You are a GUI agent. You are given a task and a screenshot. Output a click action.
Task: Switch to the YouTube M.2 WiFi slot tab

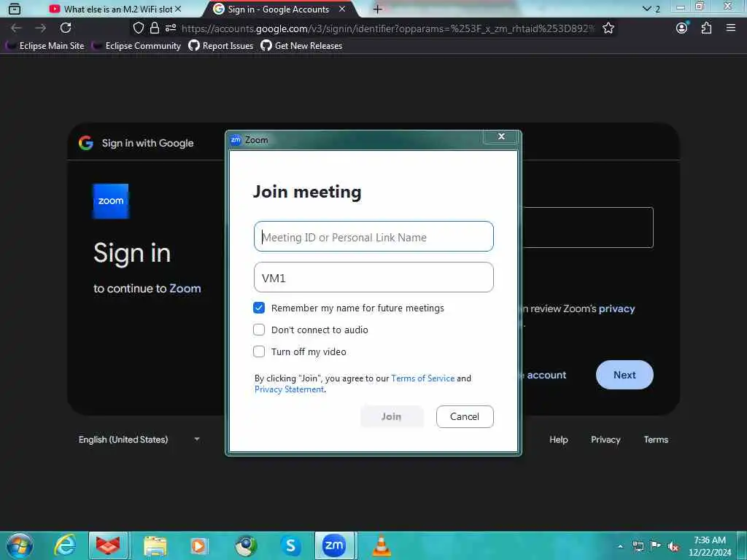[x=115, y=9]
